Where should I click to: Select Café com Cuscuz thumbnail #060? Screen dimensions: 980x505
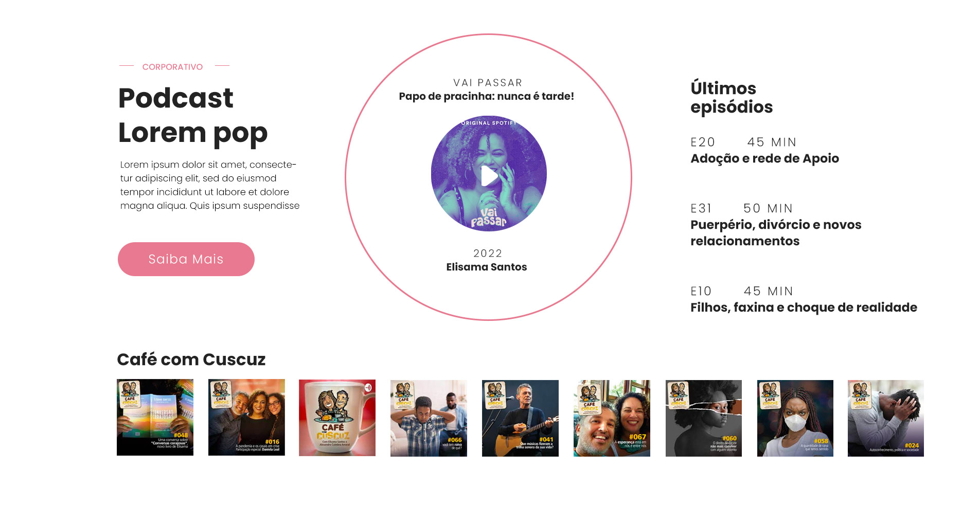tap(704, 418)
